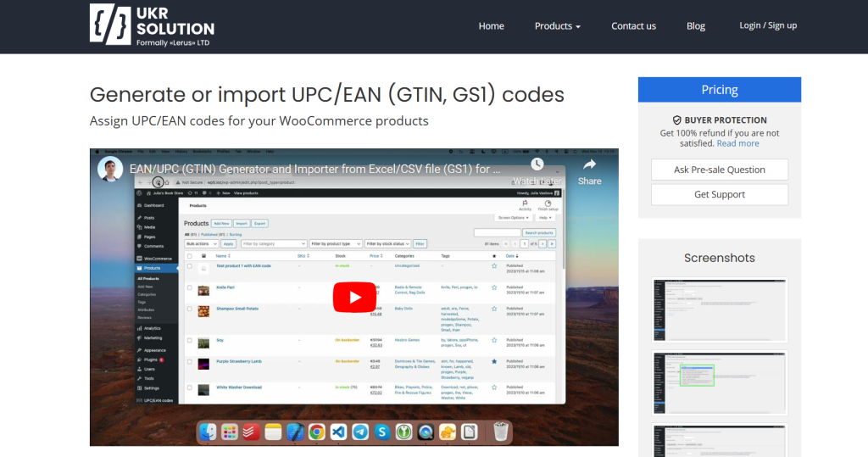The height and width of the screenshot is (457, 868).
Task: Tick checkbox for White Washer Download row
Action: (189, 387)
